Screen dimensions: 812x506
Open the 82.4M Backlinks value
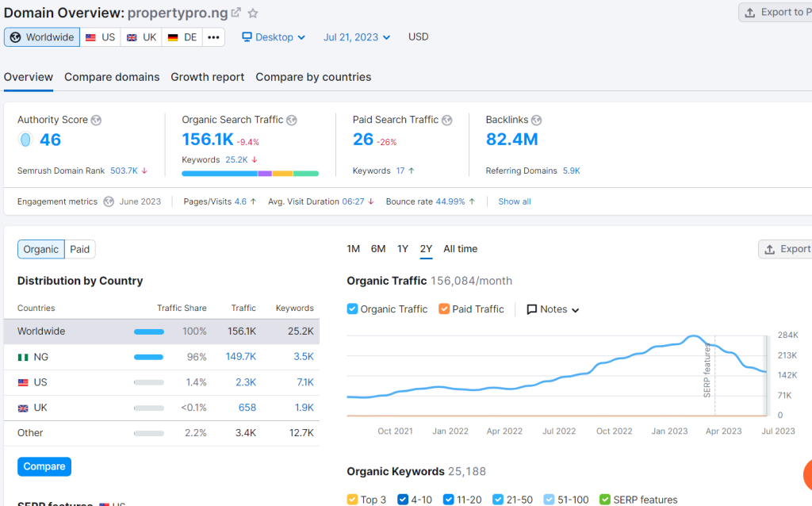(x=512, y=140)
